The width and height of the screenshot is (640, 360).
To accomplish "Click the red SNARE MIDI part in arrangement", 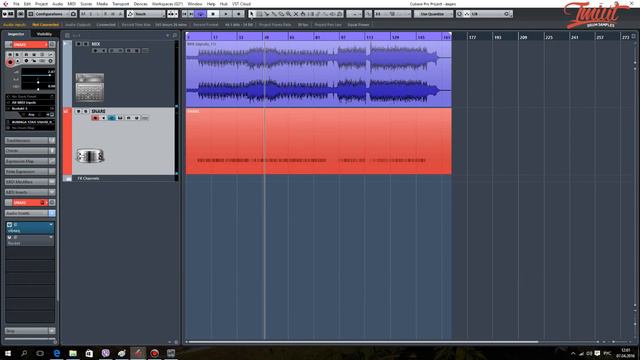I will click(318, 141).
